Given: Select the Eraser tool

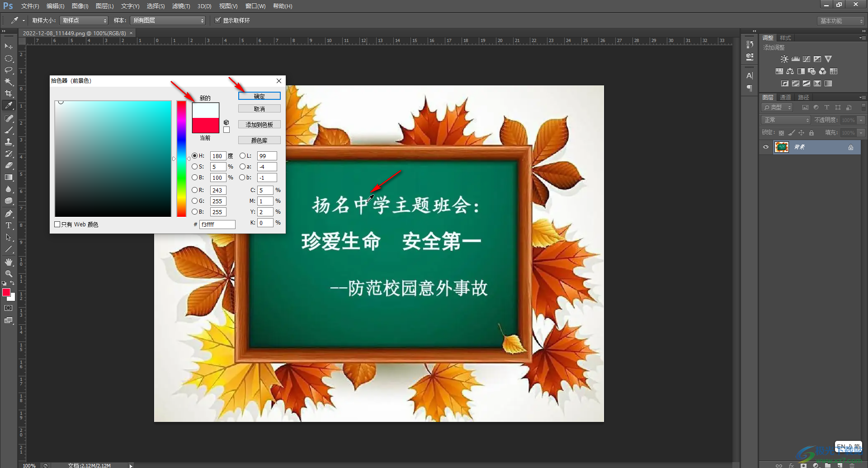Looking at the screenshot, I should [9, 165].
